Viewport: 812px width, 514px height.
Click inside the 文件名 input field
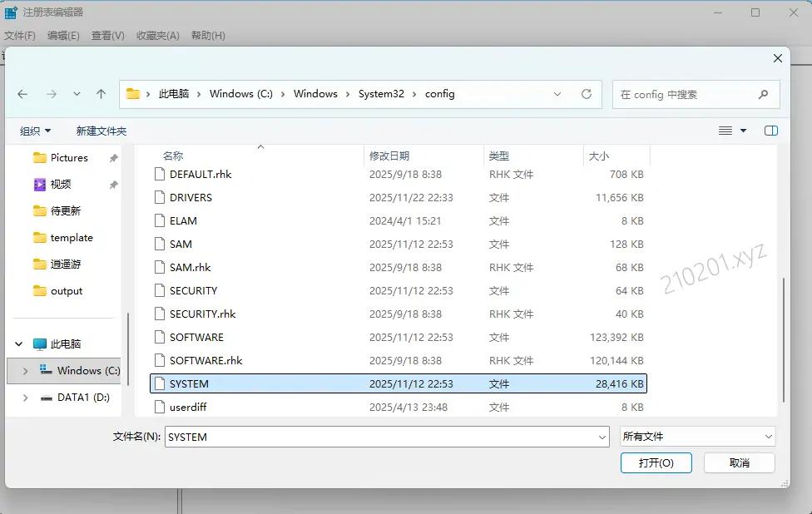point(333,436)
